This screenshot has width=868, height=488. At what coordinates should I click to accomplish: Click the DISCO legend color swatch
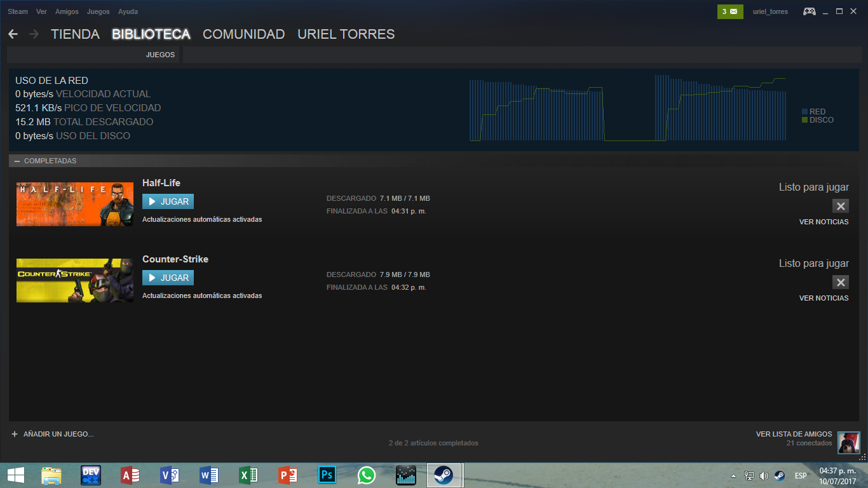[804, 120]
